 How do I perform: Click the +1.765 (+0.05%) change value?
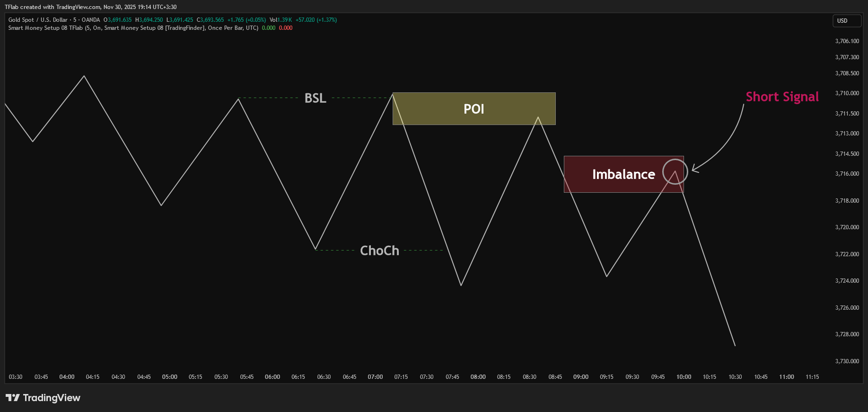pos(246,20)
